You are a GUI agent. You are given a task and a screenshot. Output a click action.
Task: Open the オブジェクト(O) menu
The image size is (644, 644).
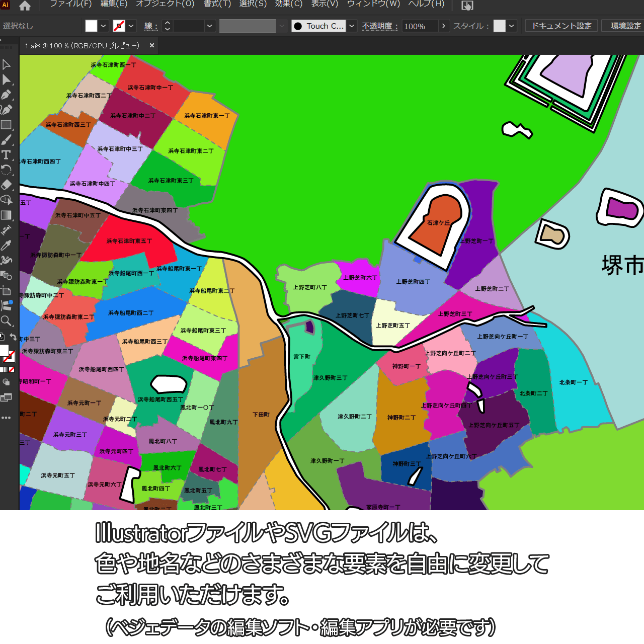click(165, 4)
